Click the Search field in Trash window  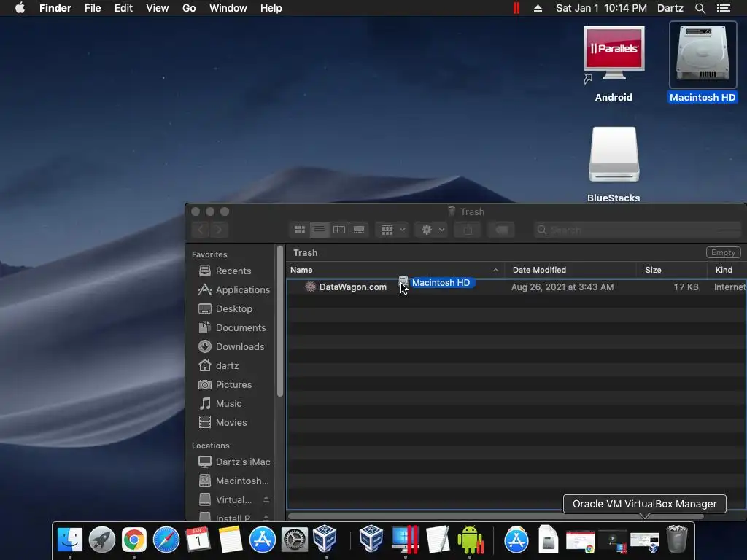coord(638,230)
